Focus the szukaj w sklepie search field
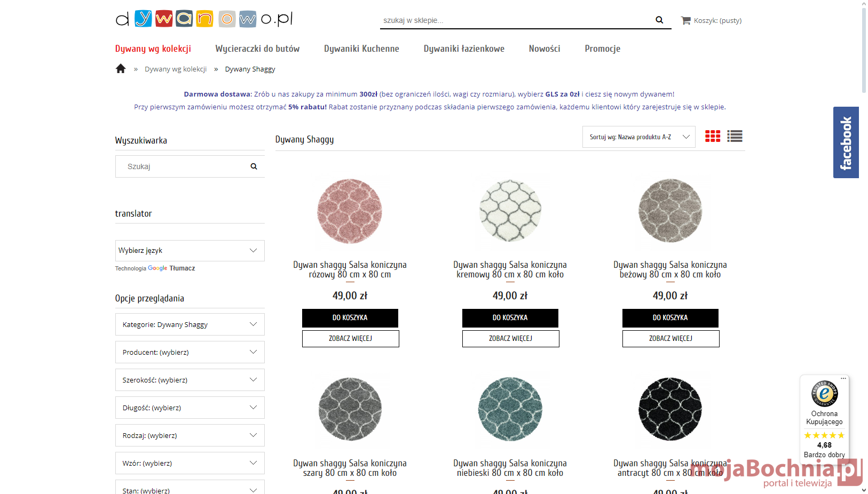 pos(515,20)
